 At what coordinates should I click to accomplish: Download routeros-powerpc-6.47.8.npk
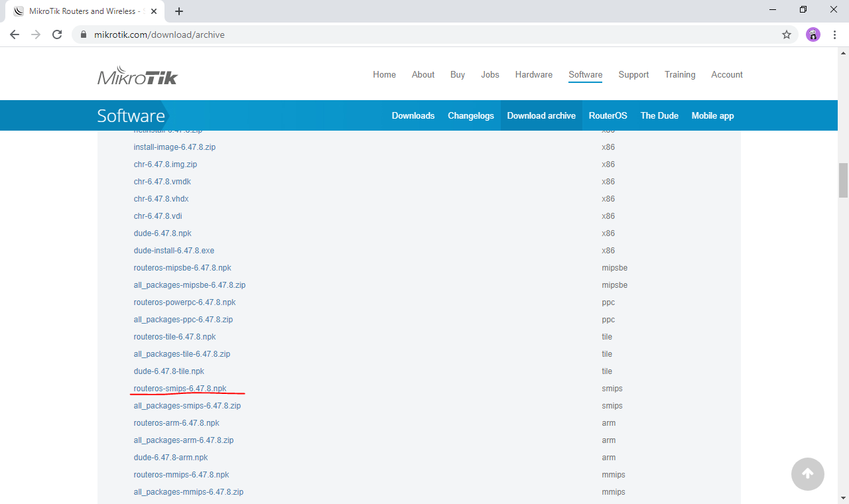184,302
